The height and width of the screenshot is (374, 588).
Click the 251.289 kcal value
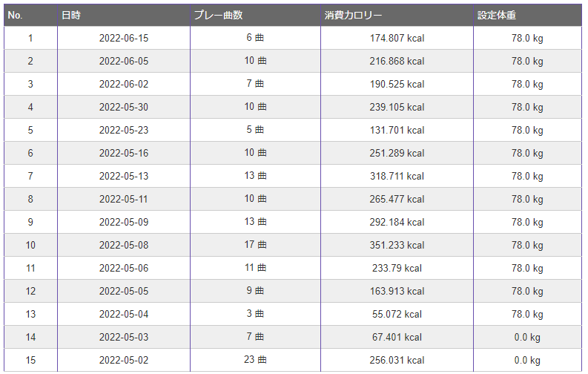click(x=397, y=153)
